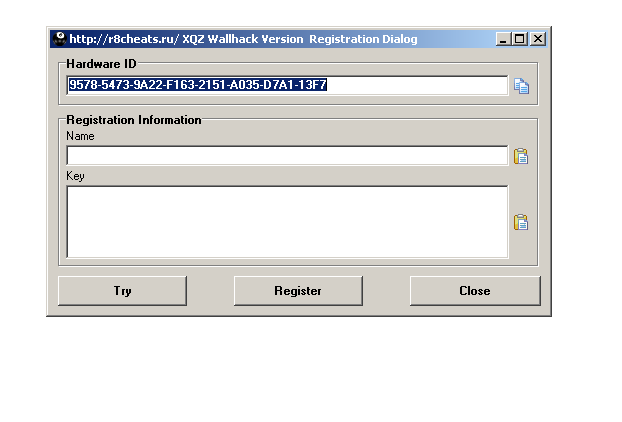Click the 'Key' field label
Image resolution: width=622 pixels, height=422 pixels.
pos(75,176)
